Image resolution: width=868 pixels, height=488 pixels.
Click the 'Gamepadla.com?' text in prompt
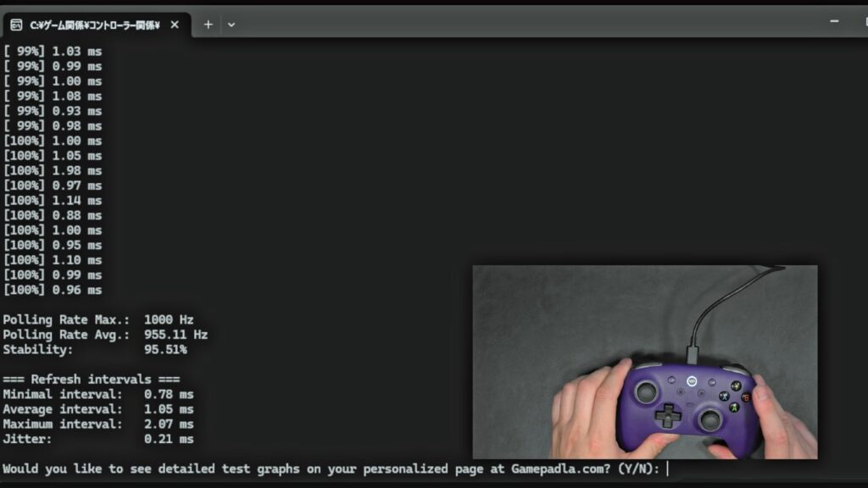coord(561,469)
